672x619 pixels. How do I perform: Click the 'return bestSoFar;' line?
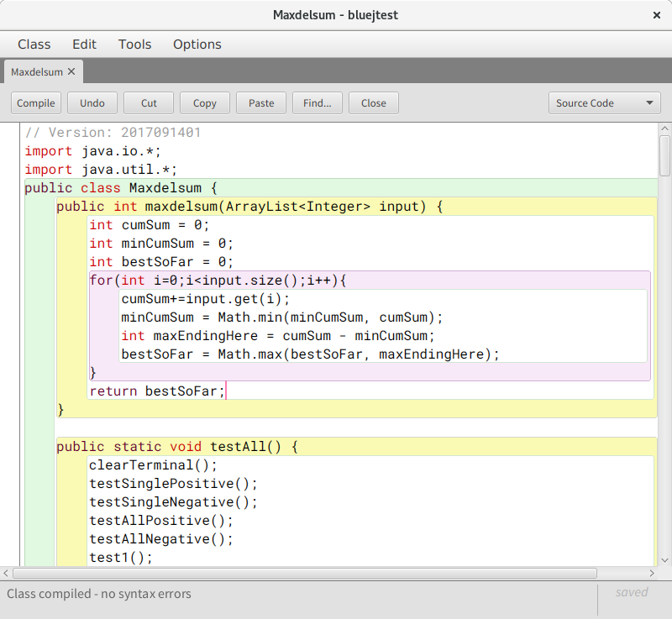click(x=157, y=391)
